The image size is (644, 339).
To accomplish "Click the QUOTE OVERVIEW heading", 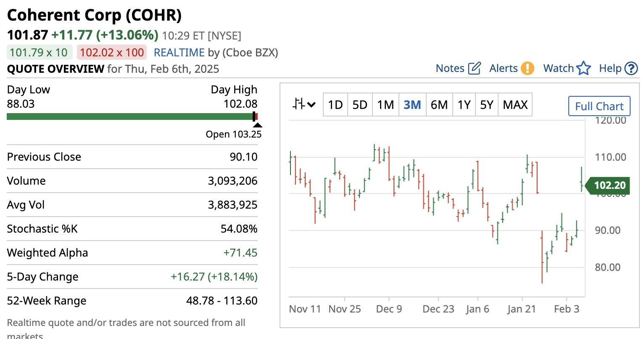I will (55, 69).
